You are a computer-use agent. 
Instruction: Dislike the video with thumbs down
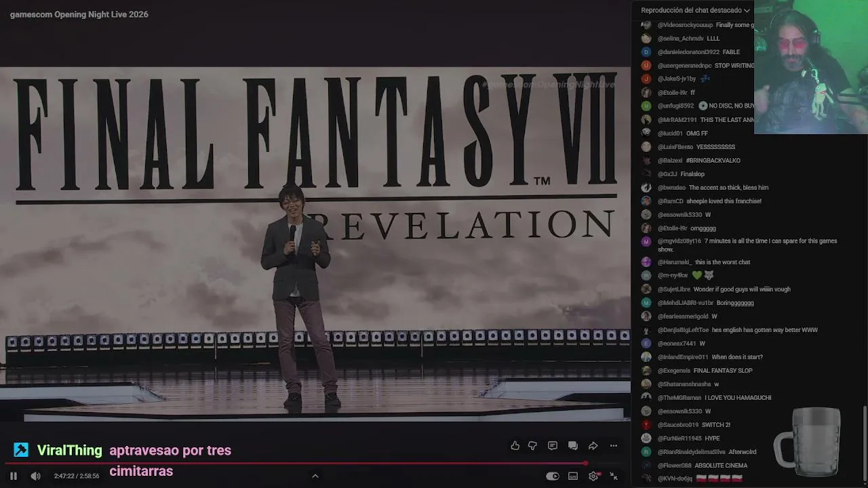coord(532,445)
